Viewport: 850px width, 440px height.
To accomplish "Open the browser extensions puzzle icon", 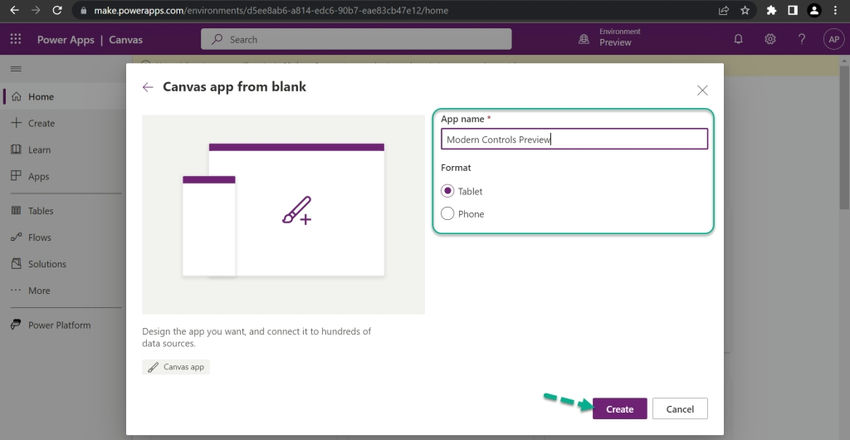I will 771,10.
